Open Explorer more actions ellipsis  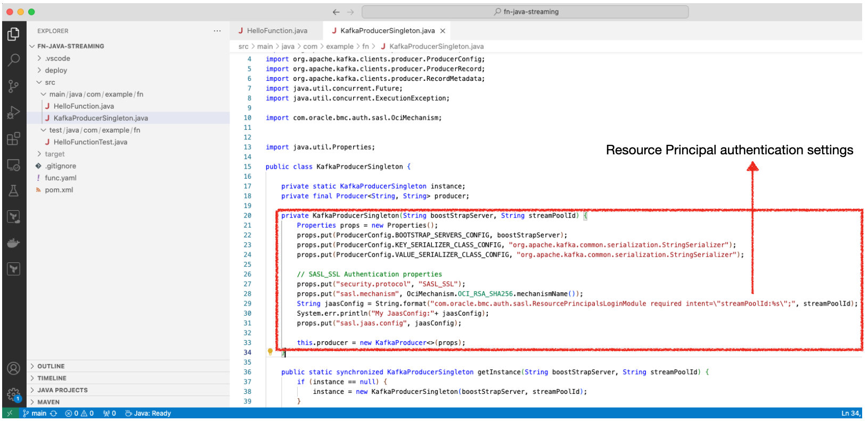pos(217,31)
